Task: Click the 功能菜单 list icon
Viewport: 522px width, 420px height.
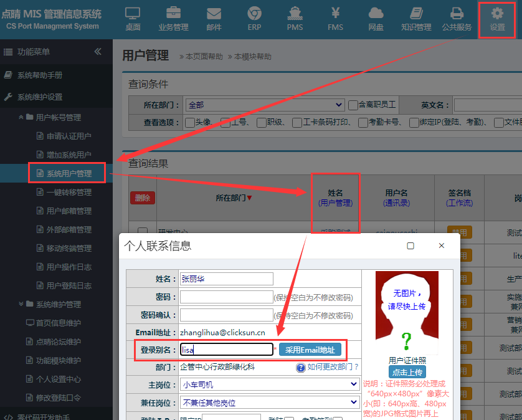Action: click(x=8, y=52)
